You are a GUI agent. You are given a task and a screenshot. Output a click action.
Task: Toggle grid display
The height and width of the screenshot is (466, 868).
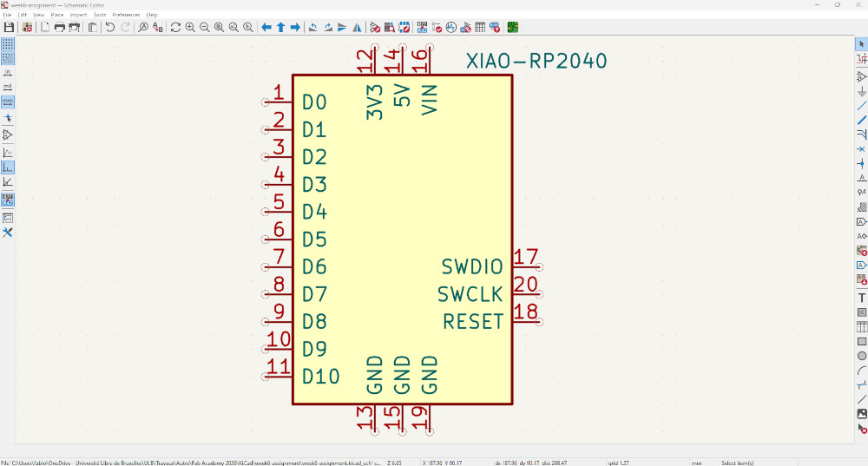(8, 44)
